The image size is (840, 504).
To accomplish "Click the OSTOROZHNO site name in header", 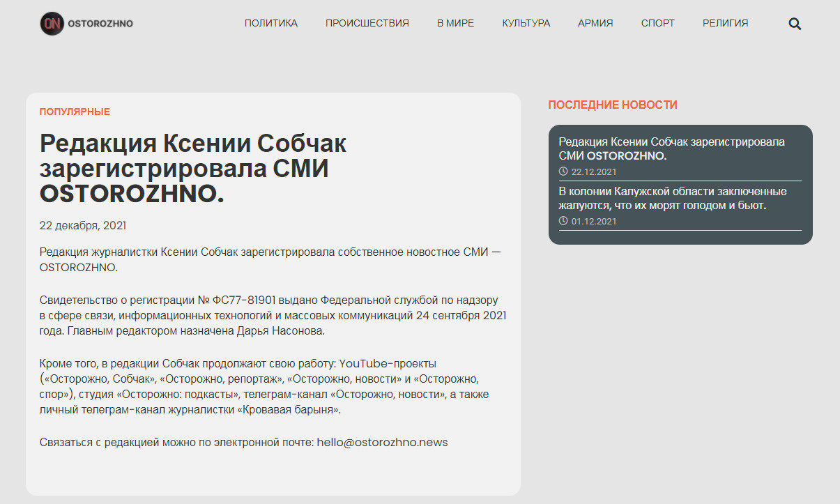I will (x=100, y=24).
